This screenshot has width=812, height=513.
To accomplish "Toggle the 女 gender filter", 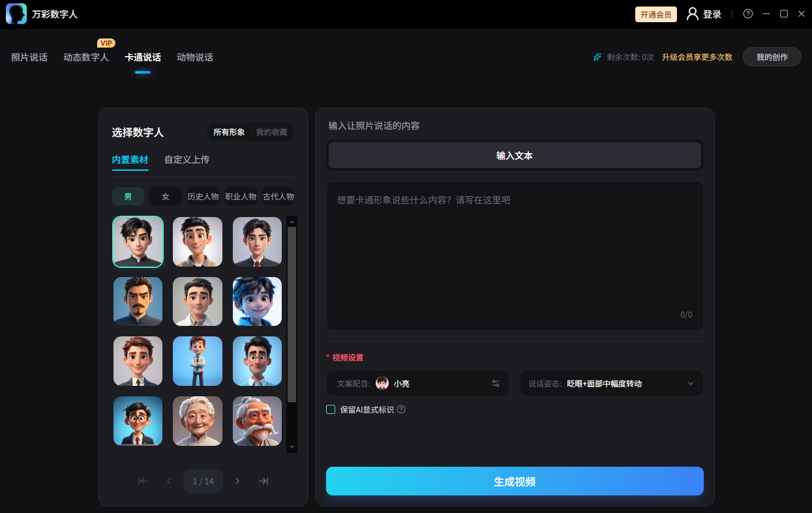I will [165, 196].
